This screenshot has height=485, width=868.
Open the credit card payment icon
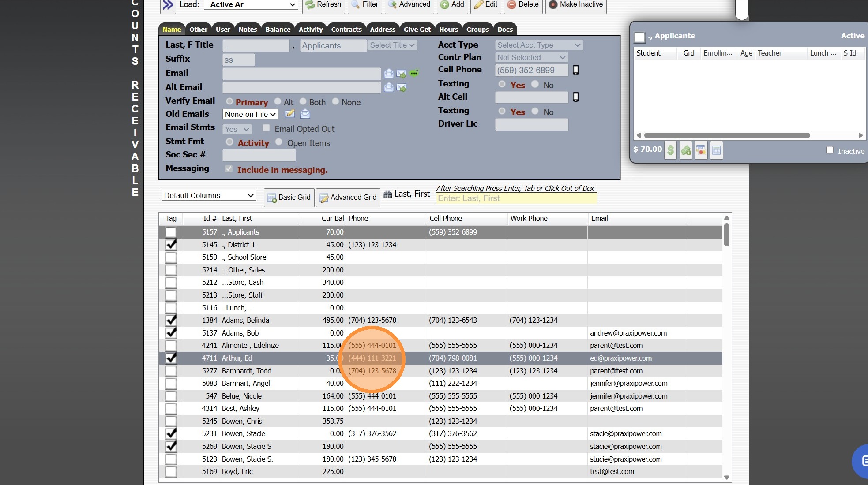point(701,150)
